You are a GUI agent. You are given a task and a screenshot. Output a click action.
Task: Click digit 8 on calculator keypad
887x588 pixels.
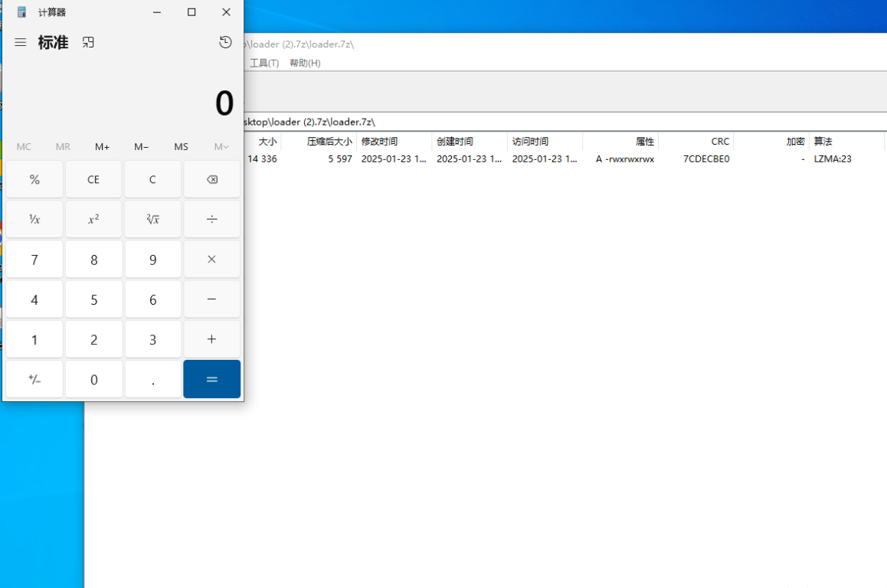coord(94,260)
